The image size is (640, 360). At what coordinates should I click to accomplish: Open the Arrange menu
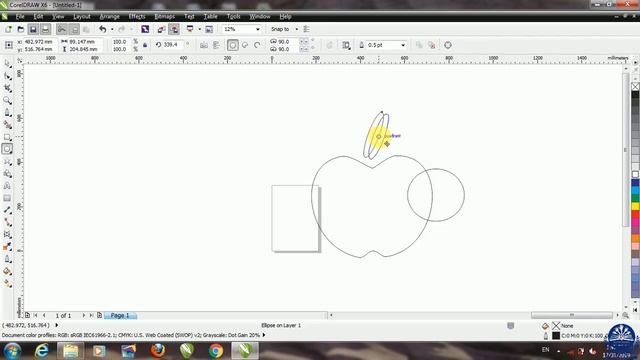point(109,16)
